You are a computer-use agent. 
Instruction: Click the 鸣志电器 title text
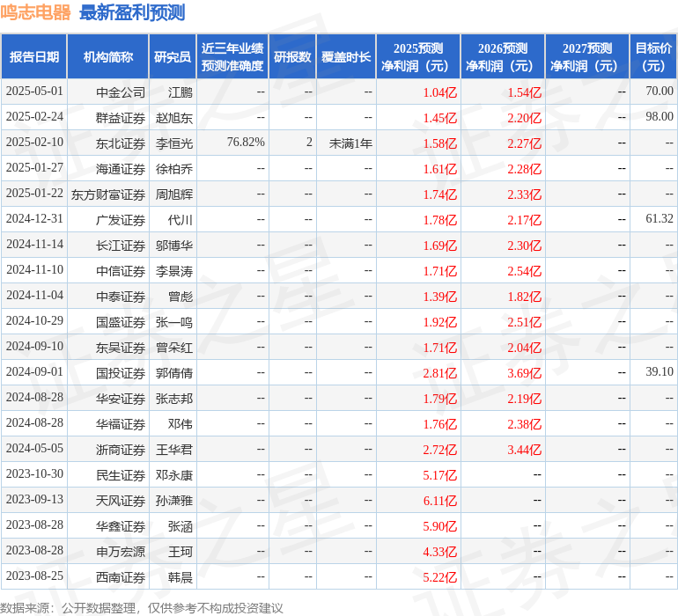pyautogui.click(x=35, y=12)
